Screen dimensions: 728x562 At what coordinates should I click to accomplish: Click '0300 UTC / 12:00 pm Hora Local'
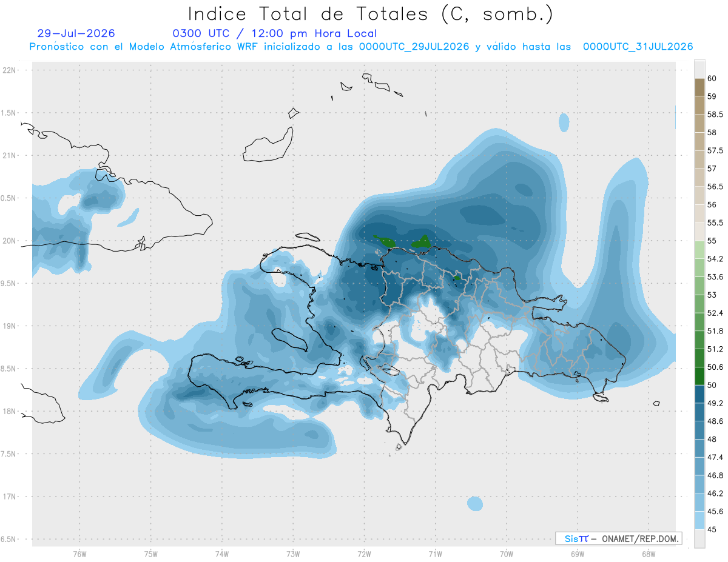[275, 33]
